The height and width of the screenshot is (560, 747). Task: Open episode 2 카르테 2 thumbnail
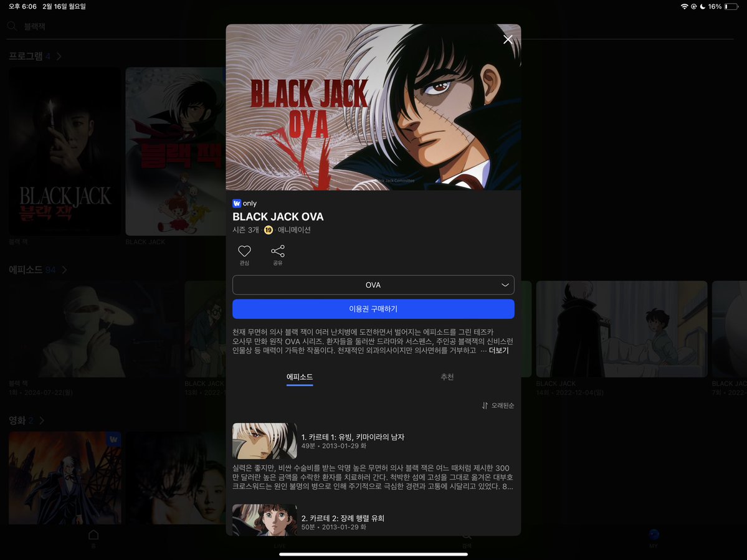pyautogui.click(x=264, y=520)
